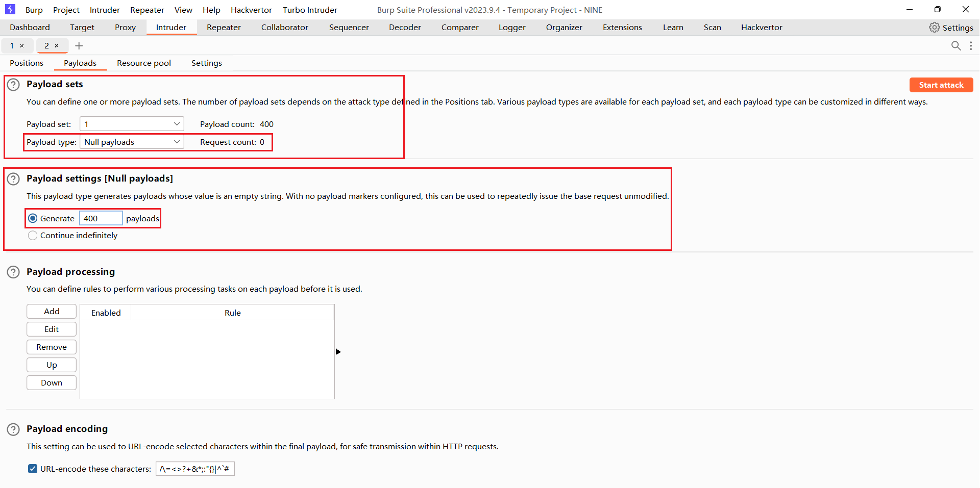Switch to the Comparer tab

point(460,28)
